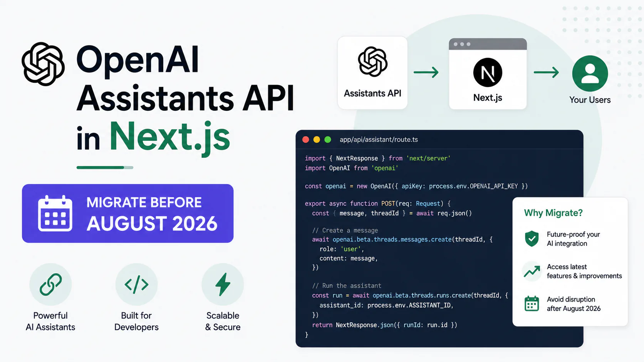Click the large OpenAI logo beside the title
The image size is (644, 362).
[x=43, y=64]
